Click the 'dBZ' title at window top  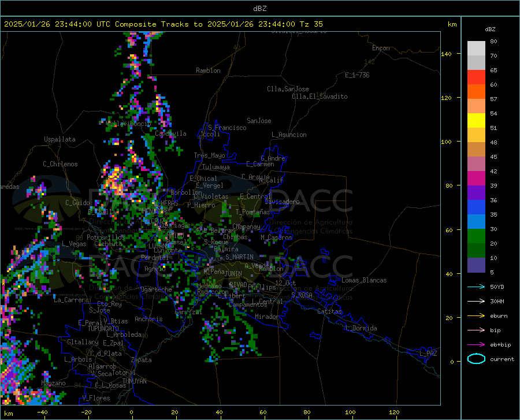point(259,9)
